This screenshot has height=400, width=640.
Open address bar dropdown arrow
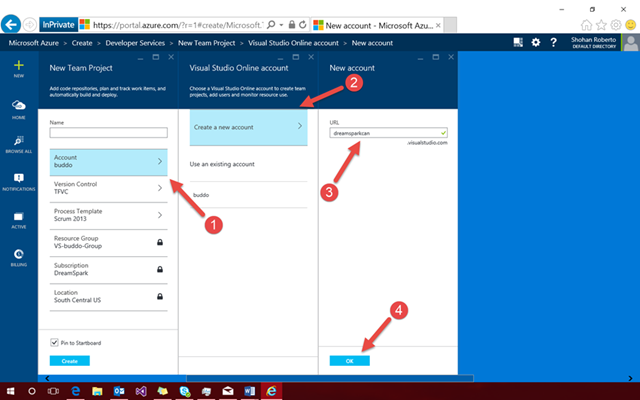click(281, 25)
